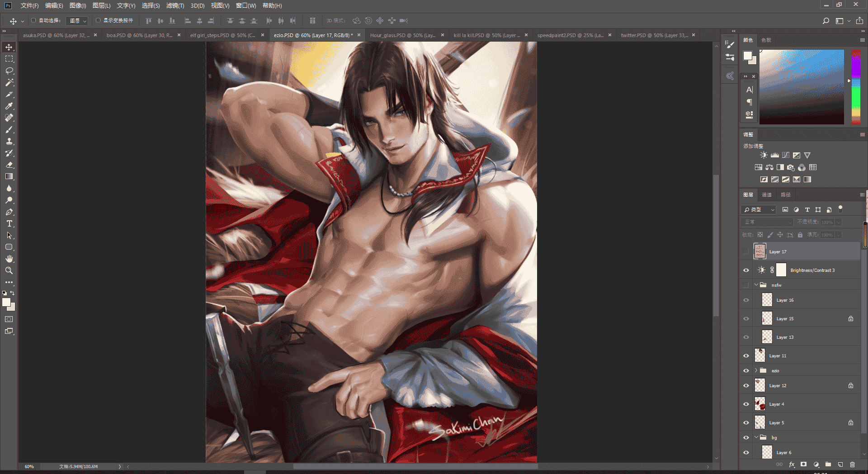Select the Eraser tool

tap(9, 165)
